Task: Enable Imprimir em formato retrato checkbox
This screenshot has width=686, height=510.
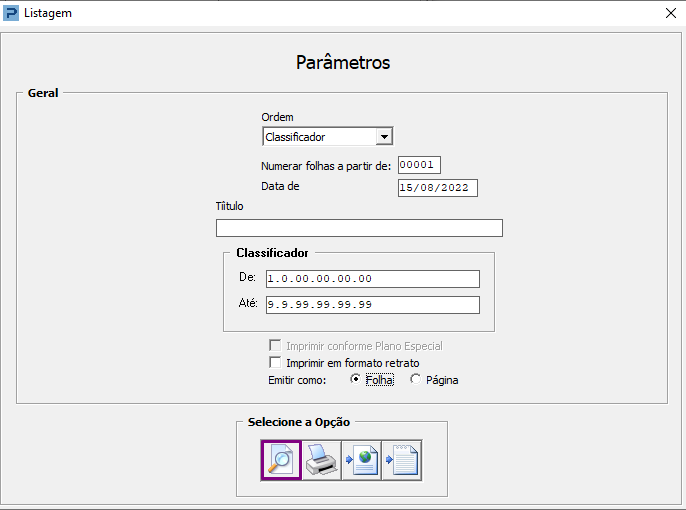Action: click(276, 363)
